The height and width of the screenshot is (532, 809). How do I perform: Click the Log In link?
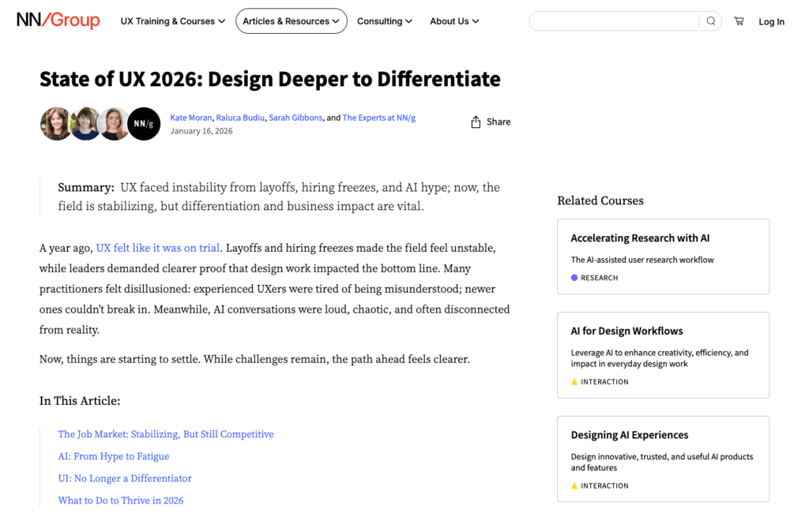[x=771, y=22]
